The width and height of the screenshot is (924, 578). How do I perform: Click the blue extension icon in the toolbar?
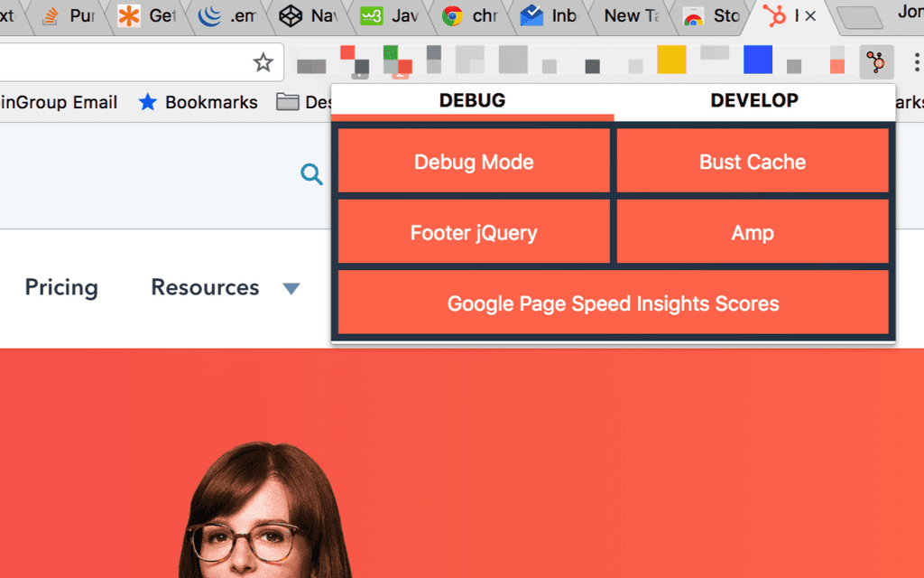pyautogui.click(x=757, y=60)
